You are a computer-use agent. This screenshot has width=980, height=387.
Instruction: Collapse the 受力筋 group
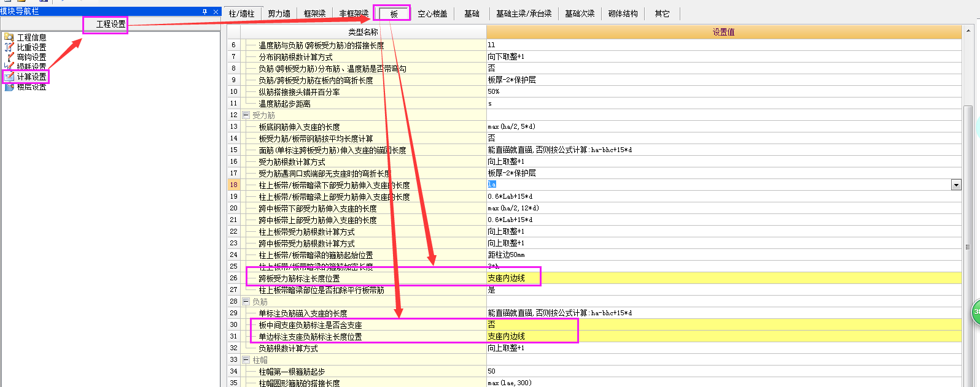pyautogui.click(x=246, y=115)
